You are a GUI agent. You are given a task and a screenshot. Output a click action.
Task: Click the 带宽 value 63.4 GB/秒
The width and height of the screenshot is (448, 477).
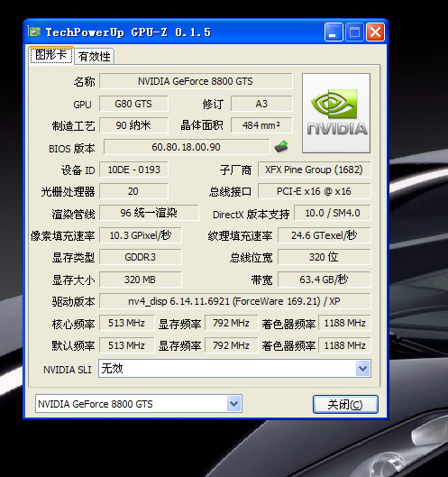coord(325,280)
